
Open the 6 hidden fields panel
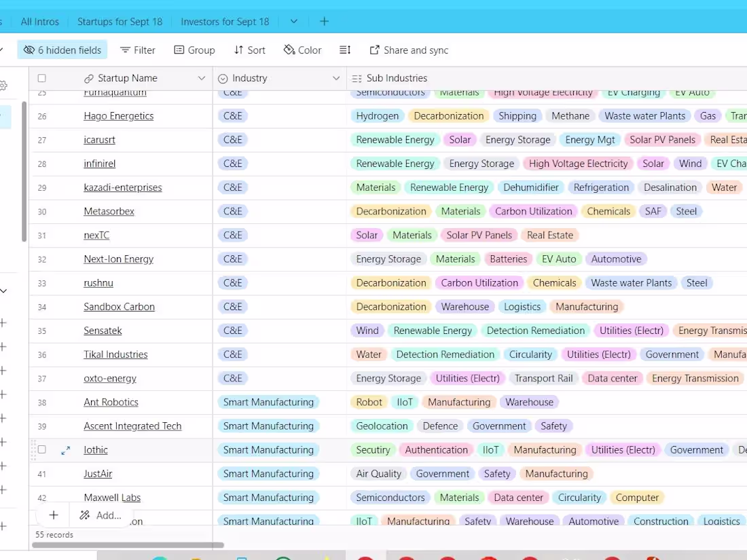[x=62, y=50]
